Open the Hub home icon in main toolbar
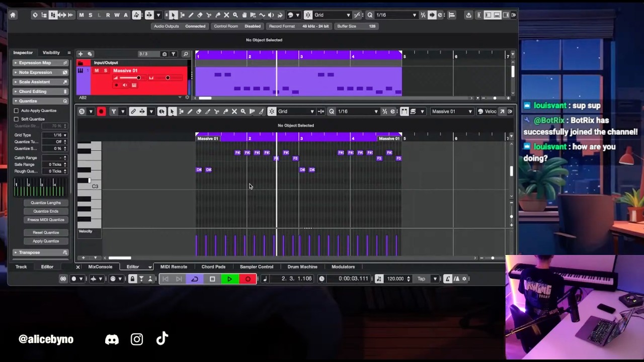 13,15
